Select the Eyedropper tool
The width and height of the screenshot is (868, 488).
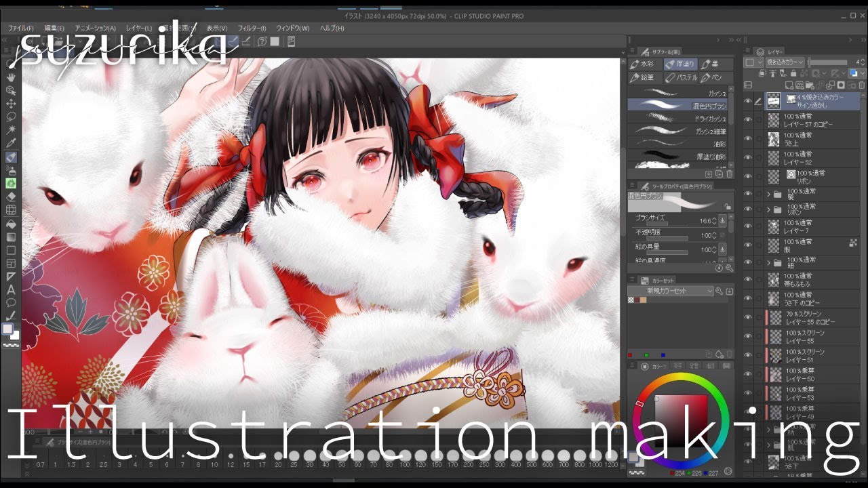pyautogui.click(x=11, y=143)
